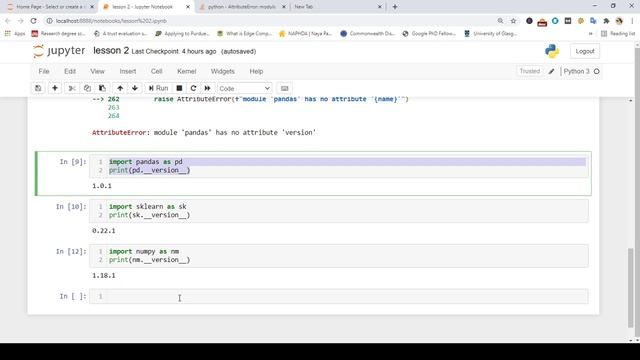Move selected cell up arrow
Viewport: 640px width, 360px height.
point(120,88)
